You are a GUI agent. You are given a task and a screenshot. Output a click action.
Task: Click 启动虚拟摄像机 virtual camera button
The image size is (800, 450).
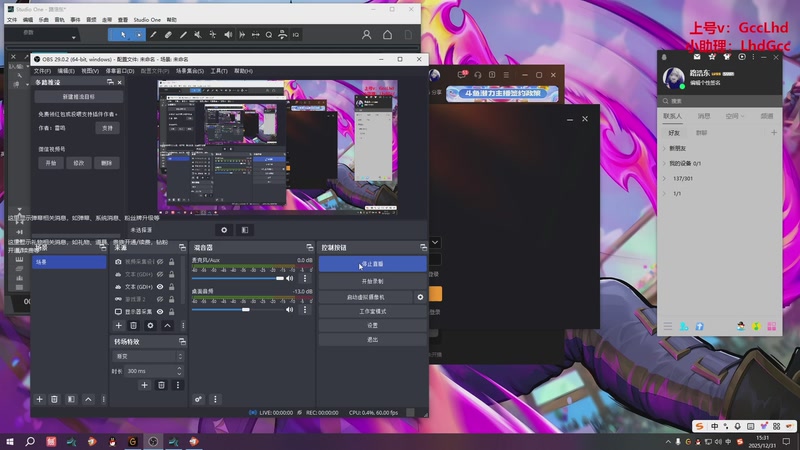coord(365,297)
